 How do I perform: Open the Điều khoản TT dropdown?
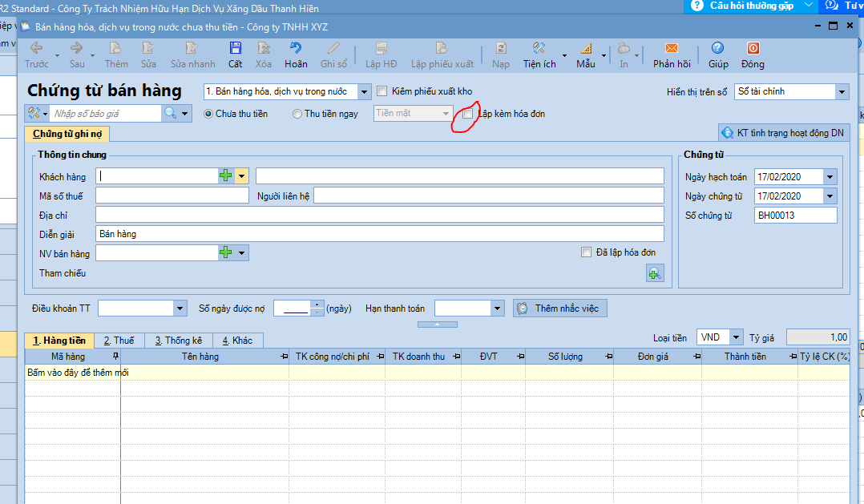[x=180, y=308]
